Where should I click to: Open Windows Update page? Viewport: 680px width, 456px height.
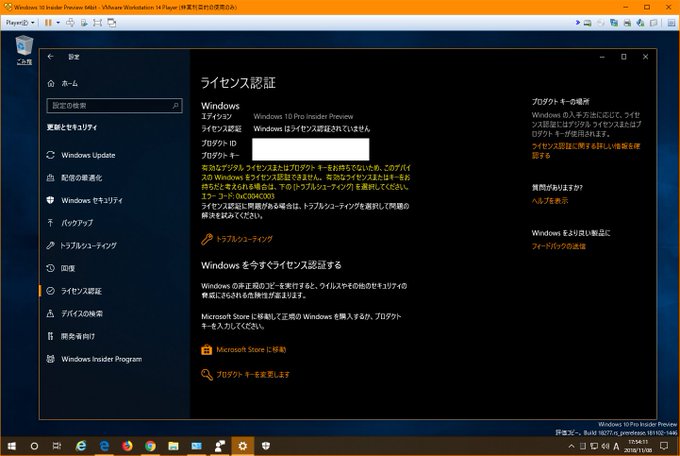(x=81, y=155)
